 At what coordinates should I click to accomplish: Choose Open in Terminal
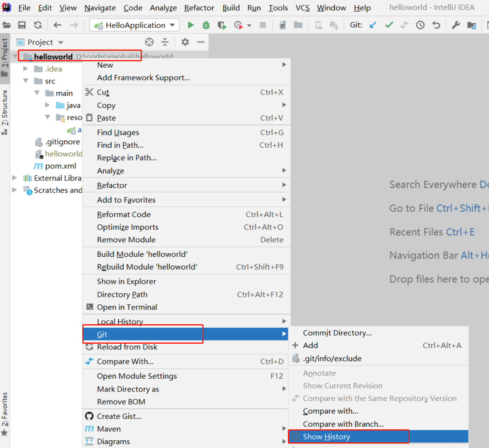[x=187, y=307]
